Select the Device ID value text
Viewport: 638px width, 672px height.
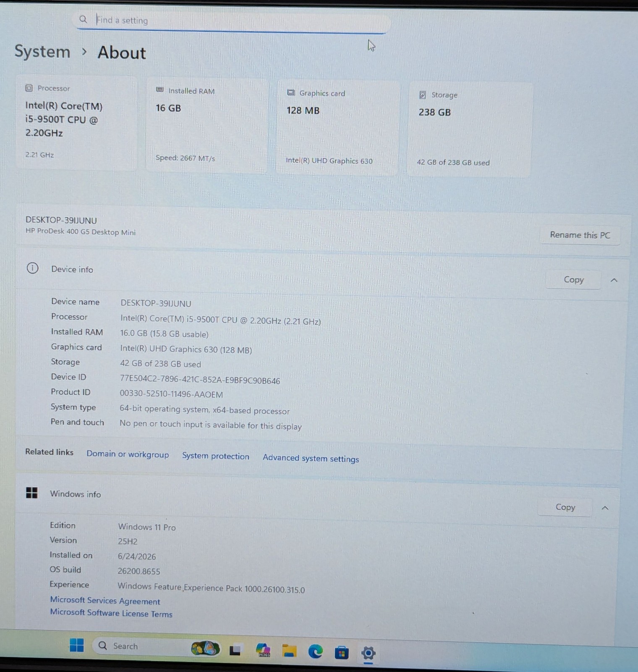click(200, 380)
